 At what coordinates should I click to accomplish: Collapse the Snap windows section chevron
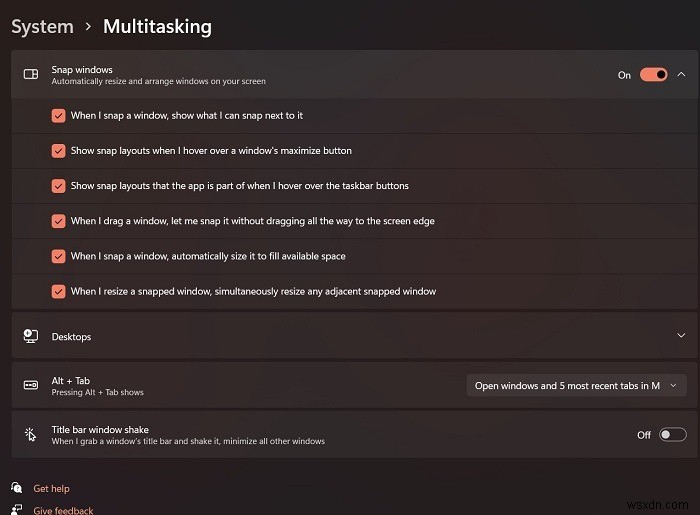[681, 74]
